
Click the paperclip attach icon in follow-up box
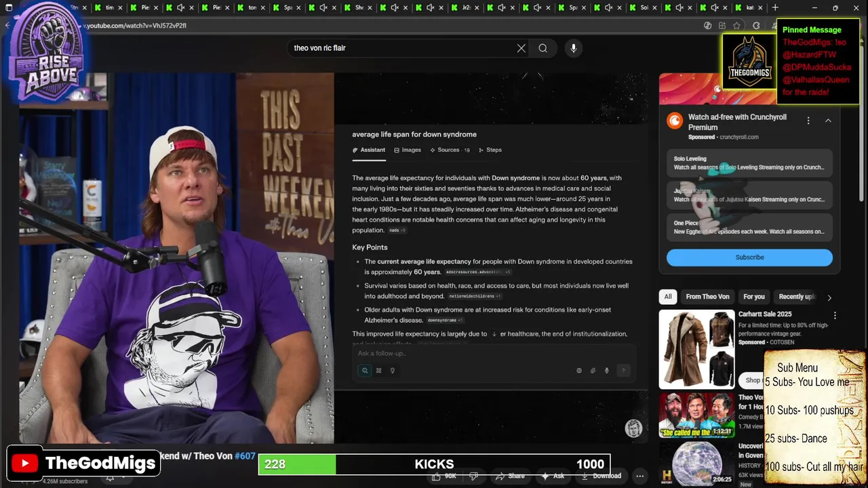click(x=593, y=371)
